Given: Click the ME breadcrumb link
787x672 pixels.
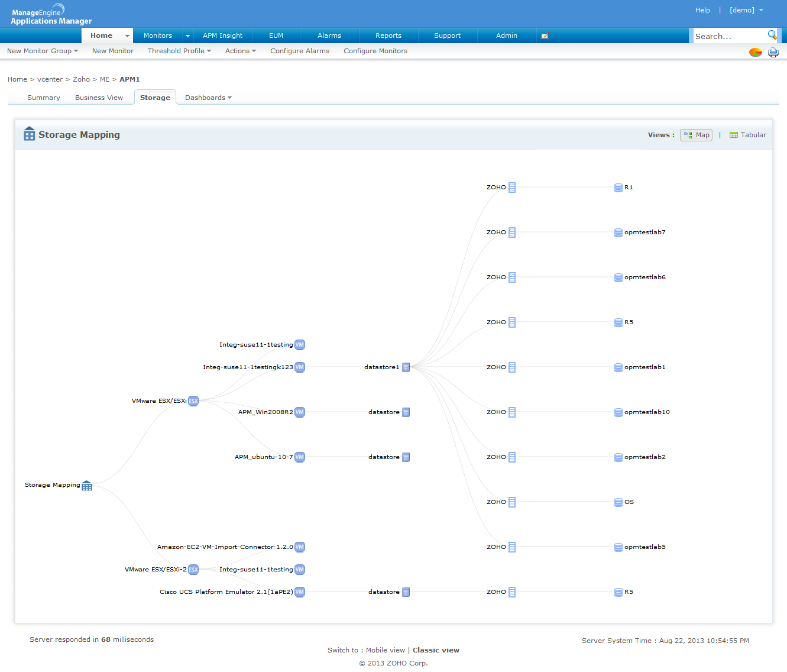Looking at the screenshot, I should pos(105,79).
